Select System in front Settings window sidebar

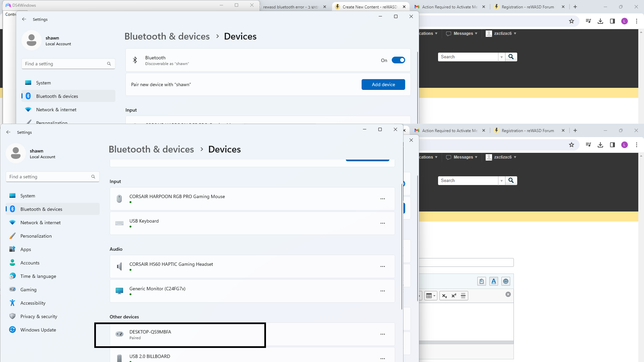point(53,196)
